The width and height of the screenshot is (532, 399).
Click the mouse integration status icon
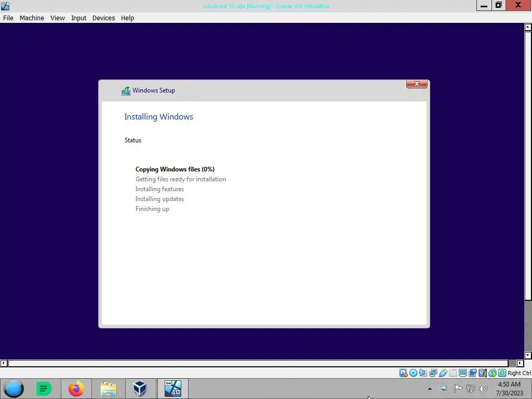coord(493,373)
